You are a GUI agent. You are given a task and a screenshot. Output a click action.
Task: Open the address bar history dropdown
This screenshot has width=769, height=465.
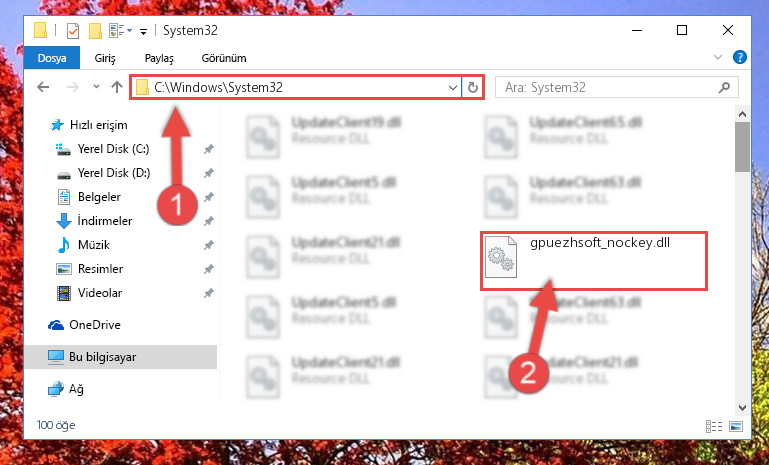(452, 87)
